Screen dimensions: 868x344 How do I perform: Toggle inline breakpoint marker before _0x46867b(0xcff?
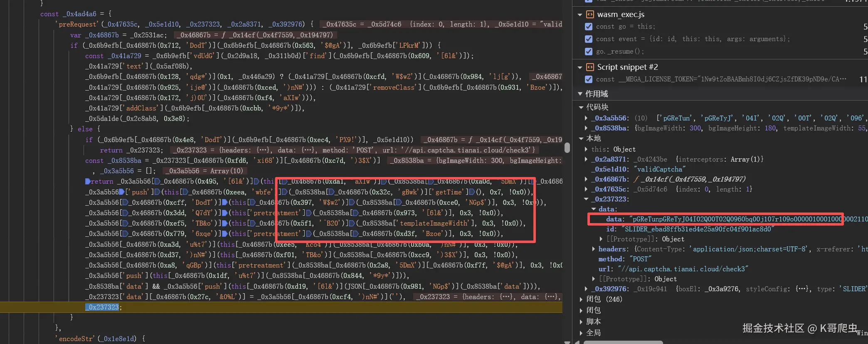(x=126, y=202)
